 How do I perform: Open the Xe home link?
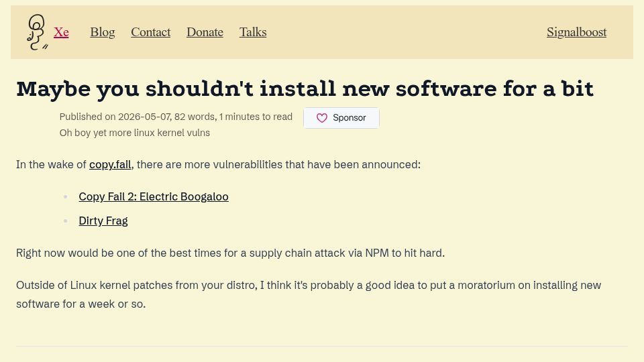pyautogui.click(x=61, y=32)
